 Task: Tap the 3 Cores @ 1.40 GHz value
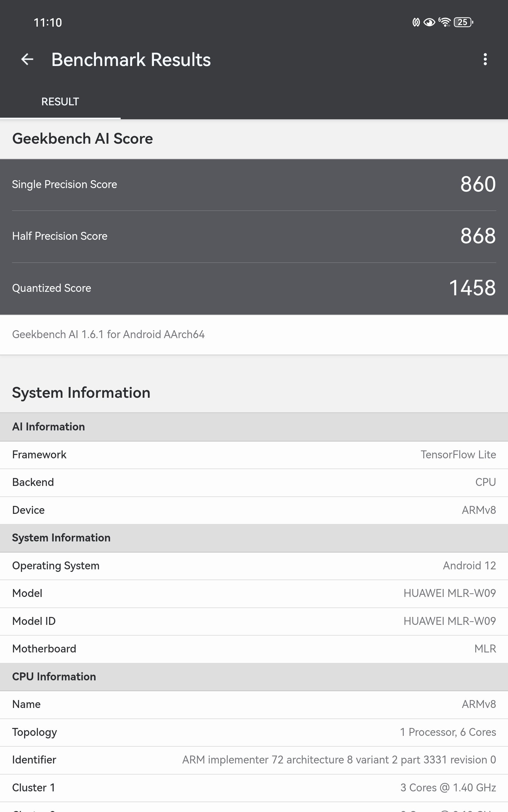click(448, 788)
